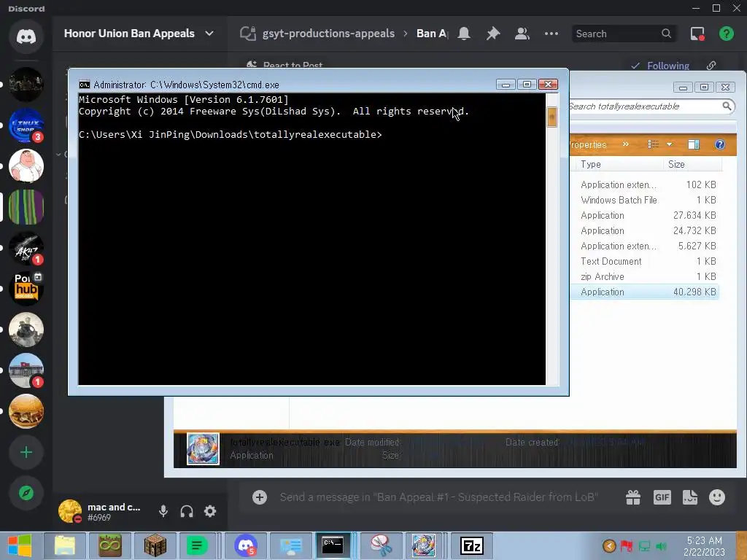Viewport: 747px width, 560px height.
Task: Open the Peter Griffin server icon
Action: pyautogui.click(x=26, y=166)
